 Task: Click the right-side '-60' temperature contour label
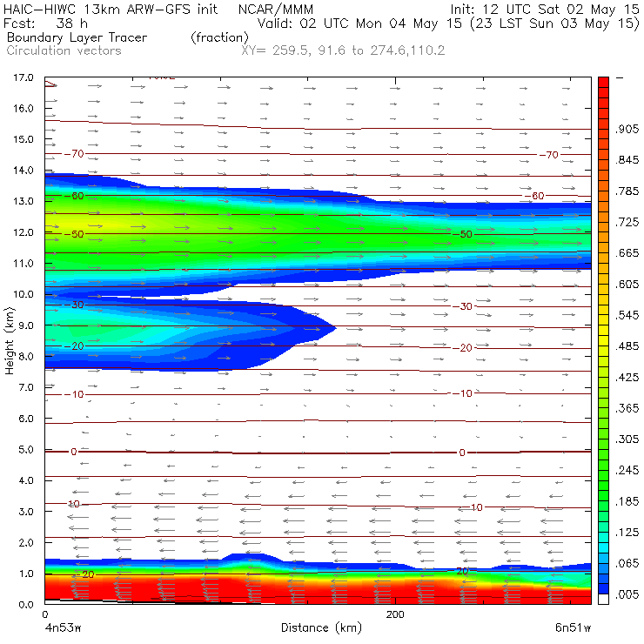coord(534,196)
